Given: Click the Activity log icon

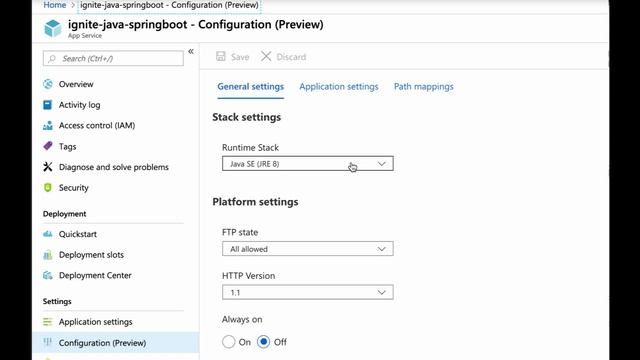Looking at the screenshot, I should 48,105.
